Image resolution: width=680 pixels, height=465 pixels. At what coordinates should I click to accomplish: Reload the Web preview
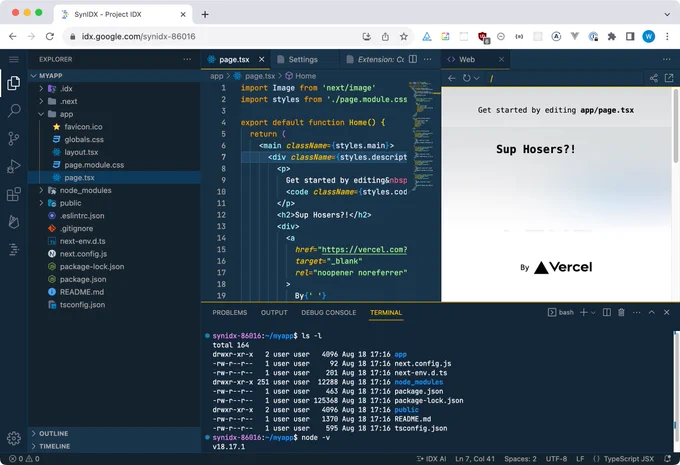(x=466, y=78)
